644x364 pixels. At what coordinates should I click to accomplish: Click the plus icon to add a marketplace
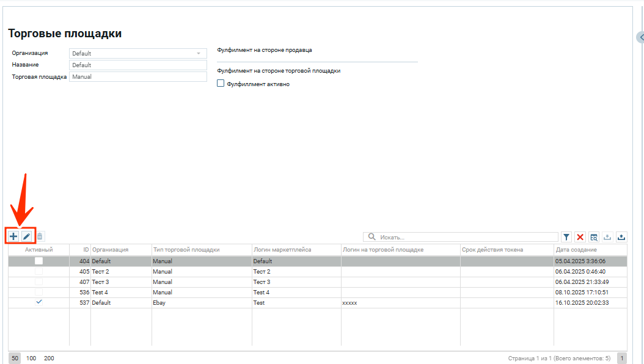tap(13, 236)
